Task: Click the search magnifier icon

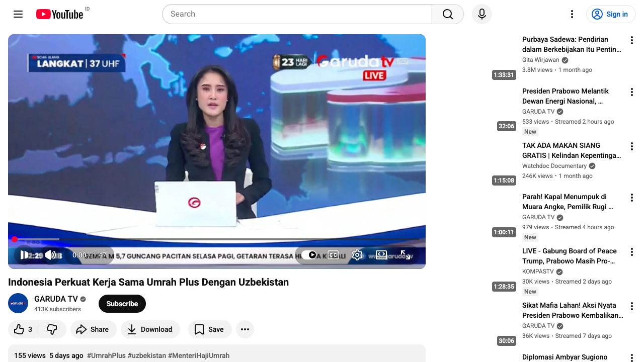Action: [447, 14]
